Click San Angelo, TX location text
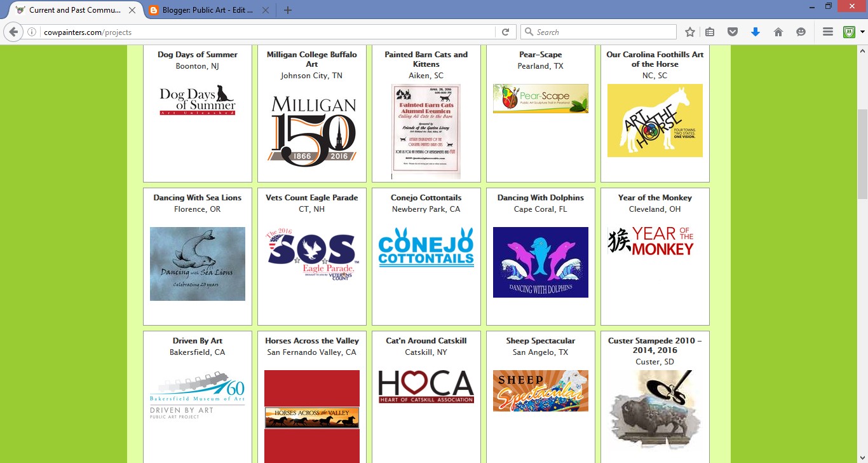The width and height of the screenshot is (868, 463). click(541, 352)
